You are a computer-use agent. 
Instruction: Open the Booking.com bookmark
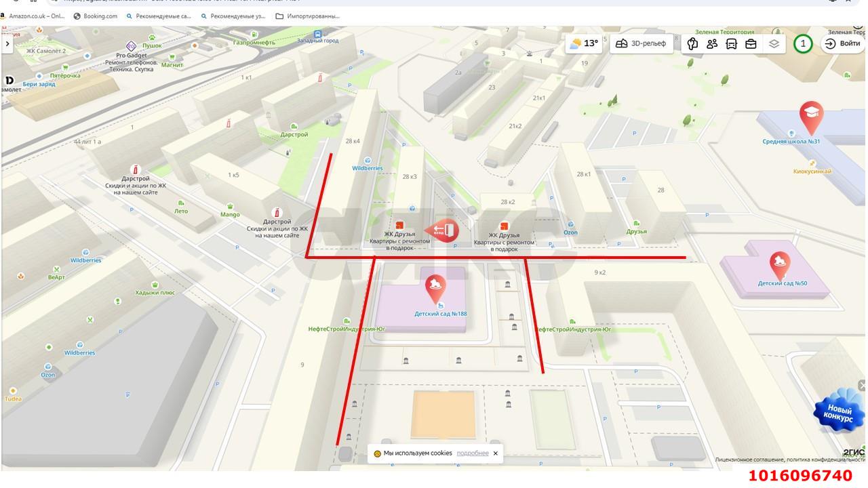click(95, 16)
